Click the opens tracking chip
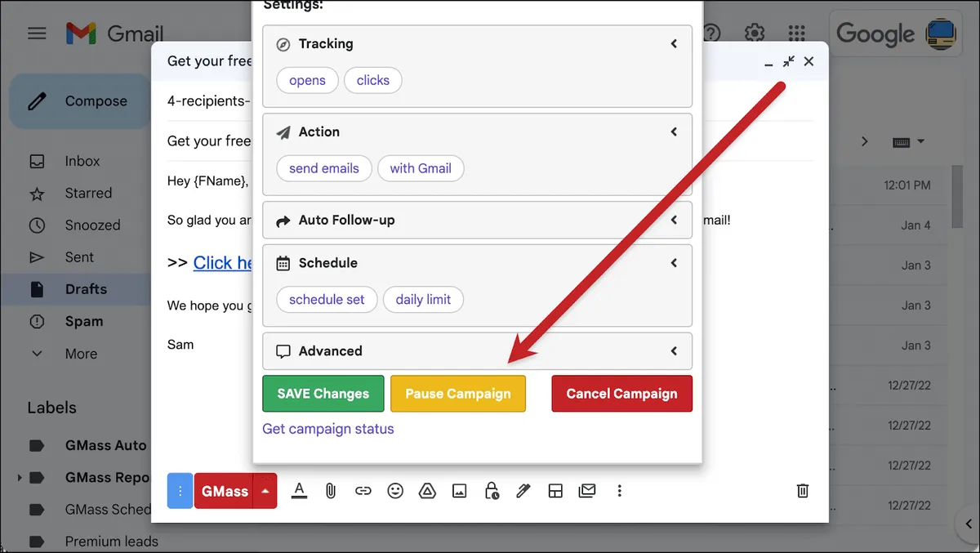The image size is (980, 553). click(x=307, y=80)
